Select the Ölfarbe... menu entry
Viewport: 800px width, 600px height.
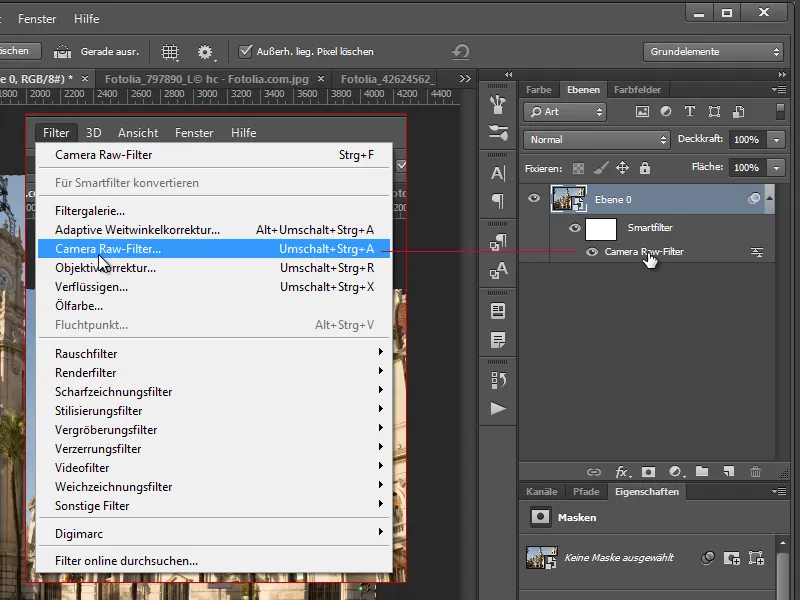[x=79, y=306]
